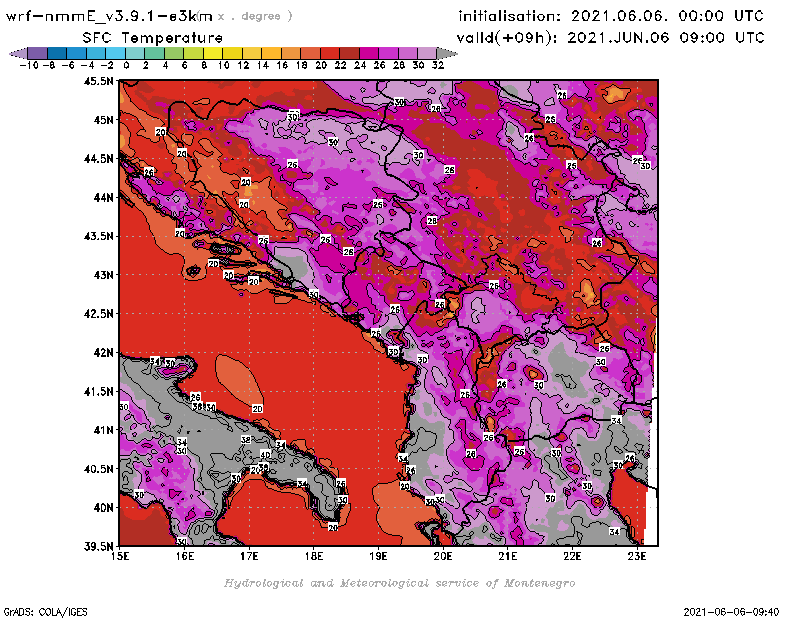
Task: Click the gray arrow swatch above 32
Action: tap(447, 53)
